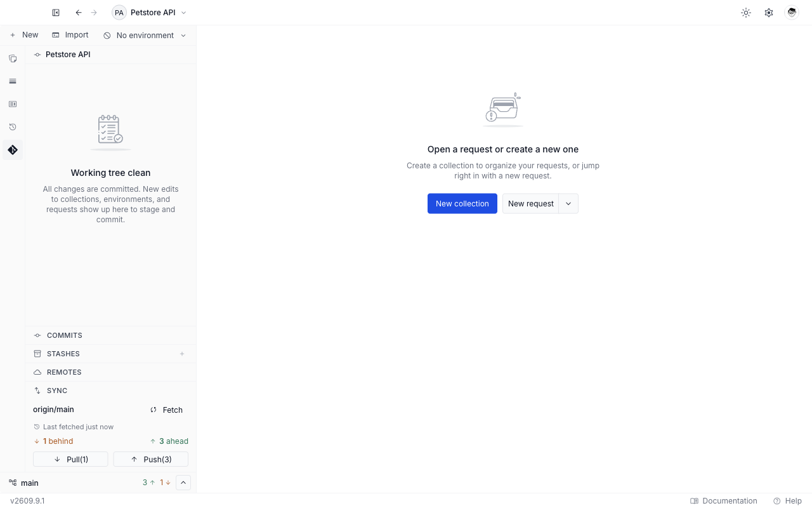Open the No environment dropdown
The image size is (812, 508).
pos(145,36)
